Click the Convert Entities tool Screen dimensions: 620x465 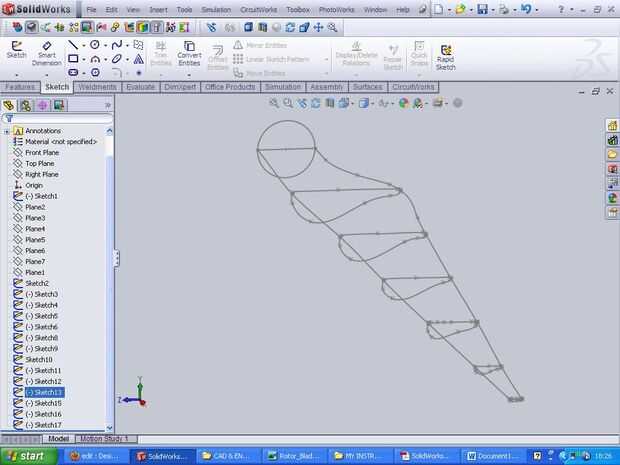pyautogui.click(x=189, y=53)
